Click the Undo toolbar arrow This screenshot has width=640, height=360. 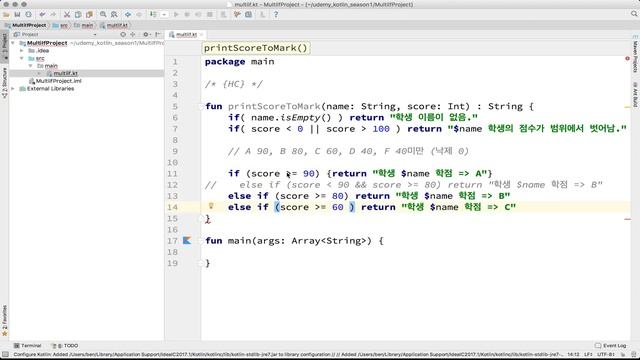(x=42, y=14)
